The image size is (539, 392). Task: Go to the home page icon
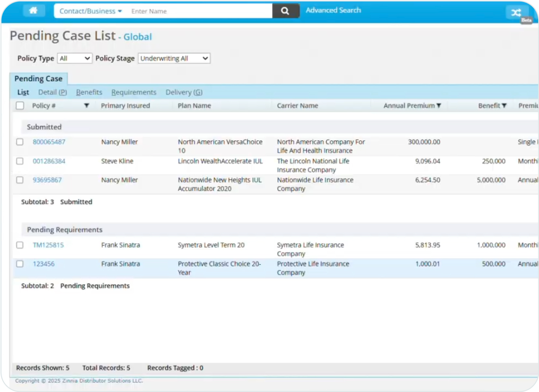34,11
